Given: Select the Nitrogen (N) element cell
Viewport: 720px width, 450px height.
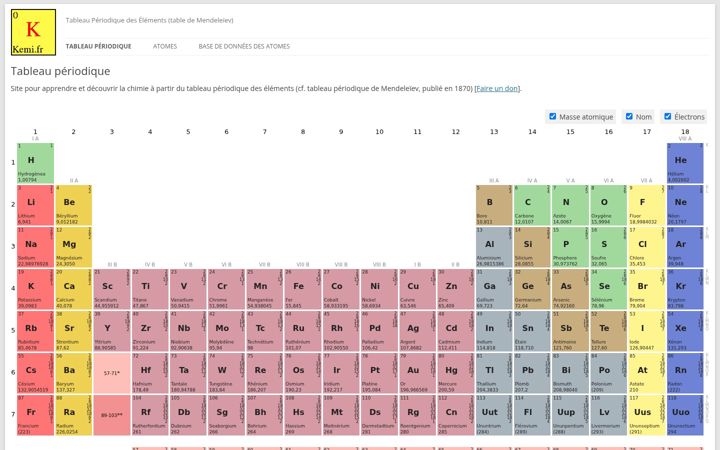Looking at the screenshot, I should 570,205.
